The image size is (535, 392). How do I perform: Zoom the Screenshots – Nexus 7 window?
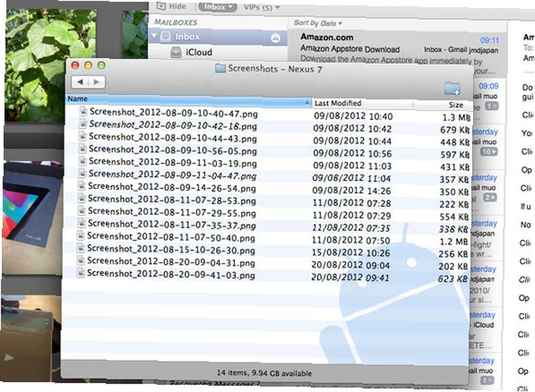(101, 65)
